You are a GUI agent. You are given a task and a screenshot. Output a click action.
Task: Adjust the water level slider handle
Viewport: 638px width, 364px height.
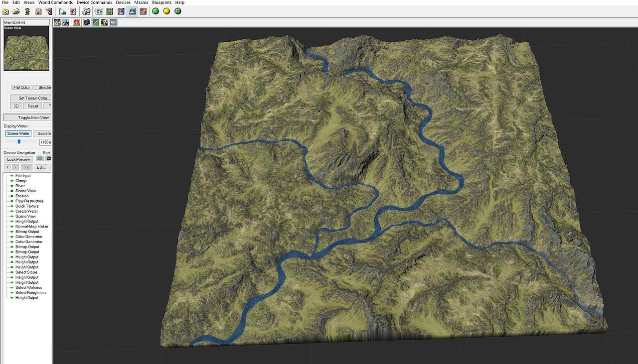19,142
